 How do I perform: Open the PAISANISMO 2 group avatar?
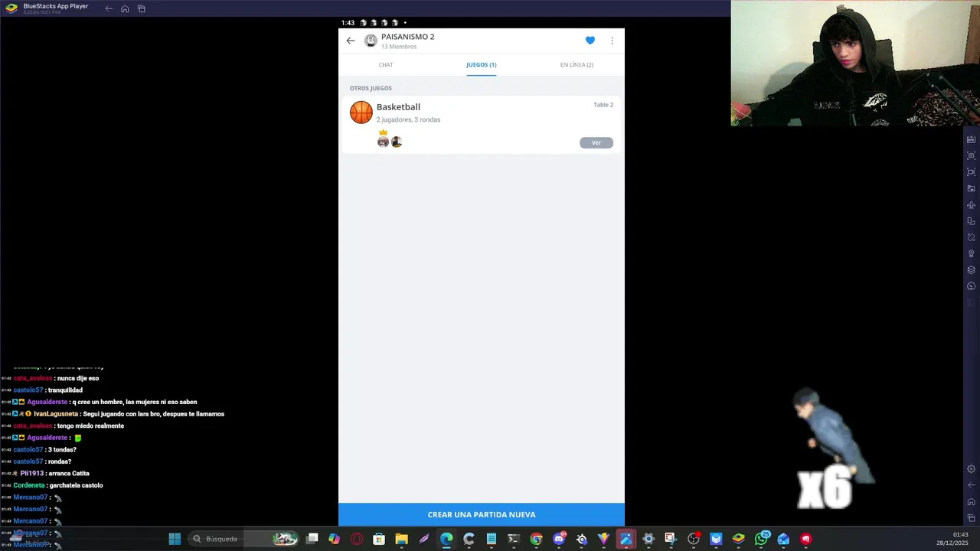pyautogui.click(x=371, y=41)
